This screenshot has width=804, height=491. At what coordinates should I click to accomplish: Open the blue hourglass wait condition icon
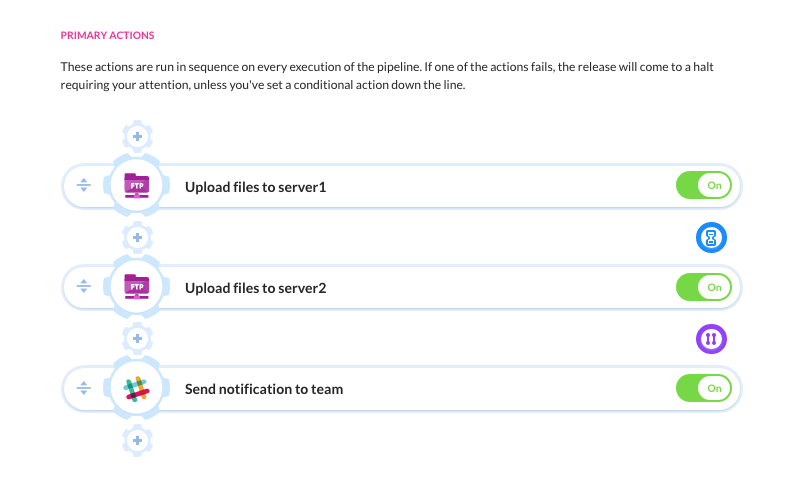tap(711, 237)
